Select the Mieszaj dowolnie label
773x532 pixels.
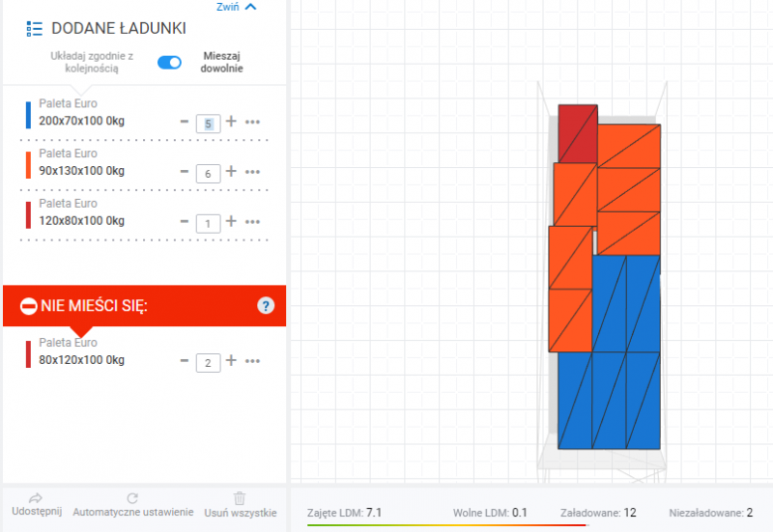click(222, 62)
